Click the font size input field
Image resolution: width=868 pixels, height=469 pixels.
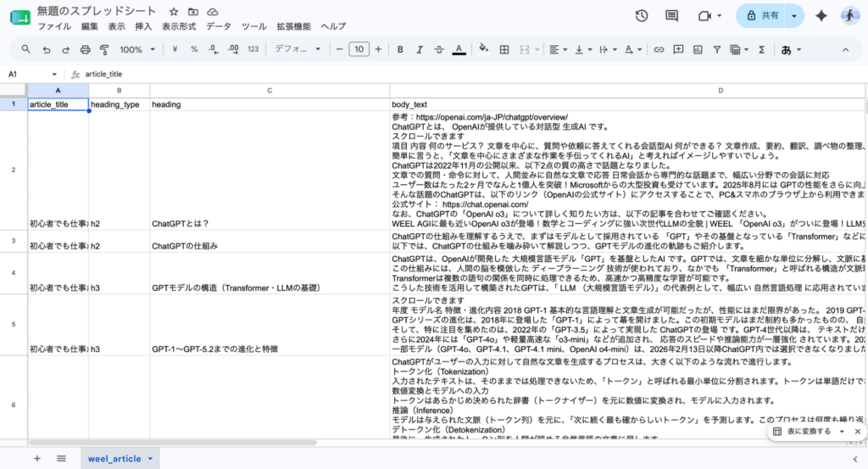coord(359,49)
